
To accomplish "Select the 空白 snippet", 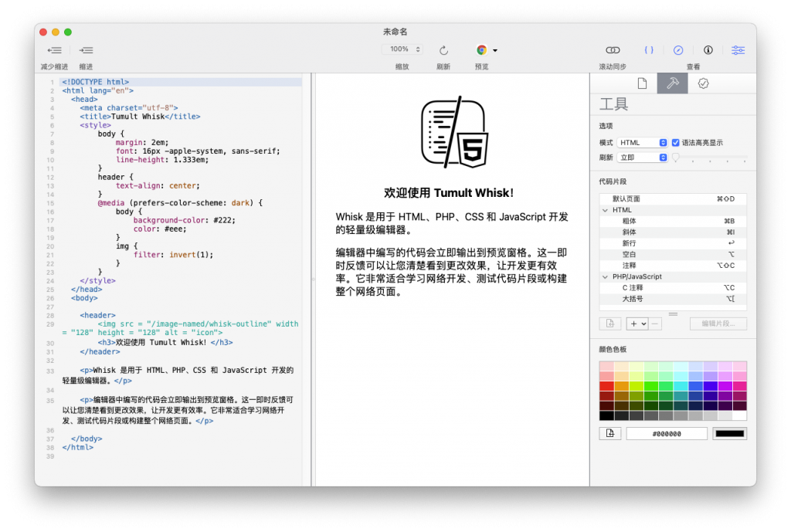I will click(x=673, y=254).
